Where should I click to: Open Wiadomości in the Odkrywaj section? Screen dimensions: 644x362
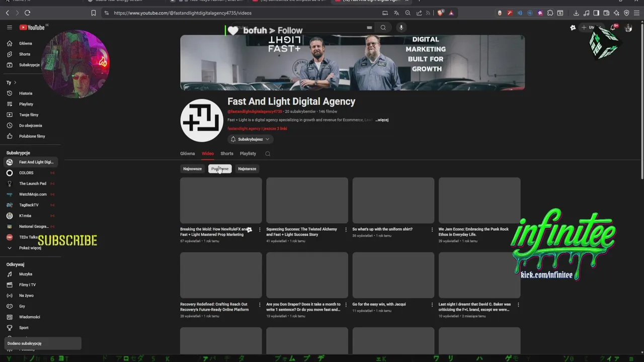coord(30,317)
